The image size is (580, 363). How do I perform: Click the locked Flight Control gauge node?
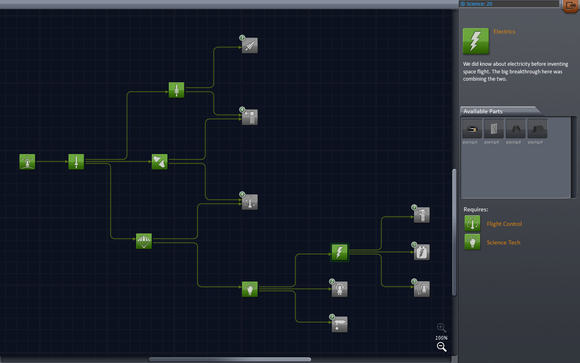tap(250, 202)
